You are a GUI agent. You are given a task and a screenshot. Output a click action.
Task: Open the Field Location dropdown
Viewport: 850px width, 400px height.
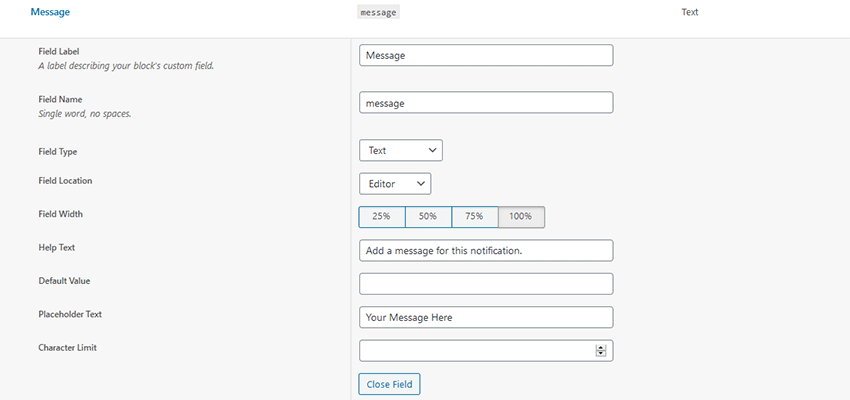click(x=394, y=184)
